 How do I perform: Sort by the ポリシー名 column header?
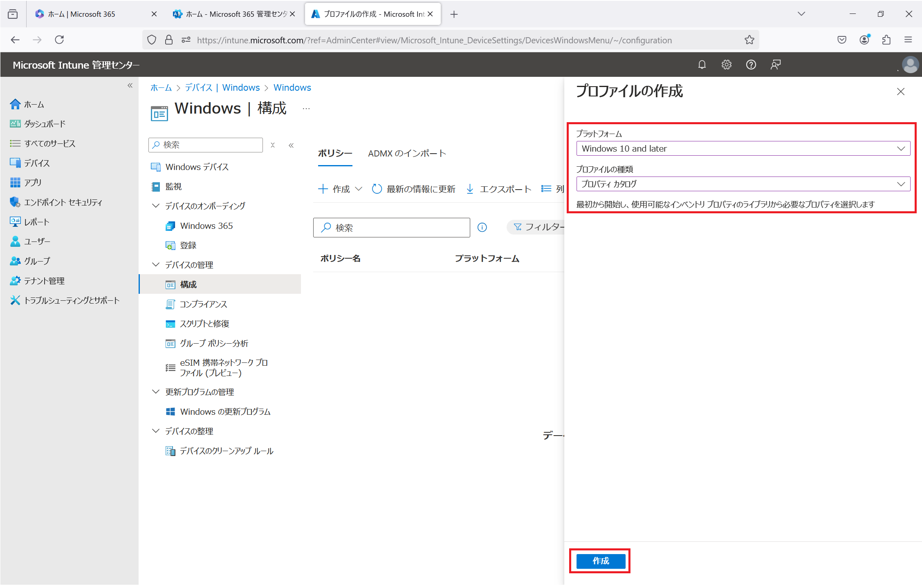click(340, 258)
